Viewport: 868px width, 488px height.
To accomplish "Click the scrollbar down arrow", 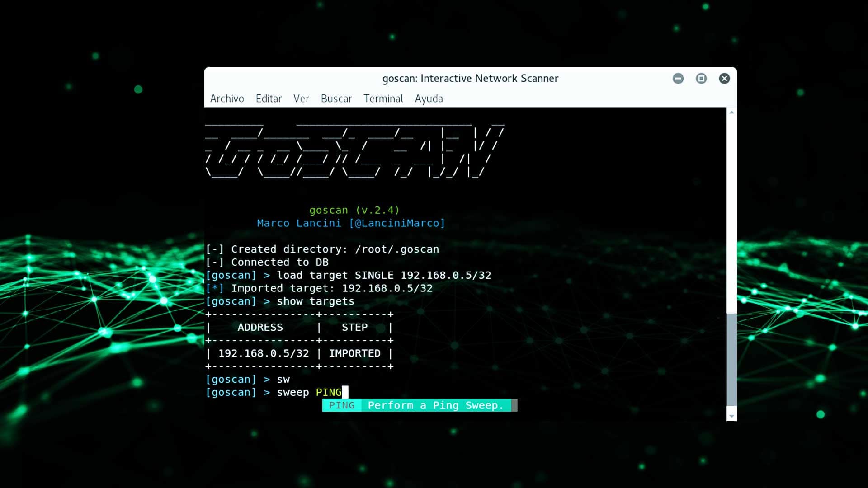I will click(731, 416).
